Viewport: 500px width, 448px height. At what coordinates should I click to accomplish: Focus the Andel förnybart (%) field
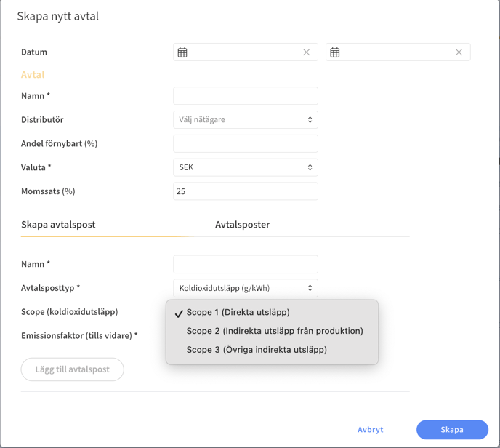tap(246, 143)
